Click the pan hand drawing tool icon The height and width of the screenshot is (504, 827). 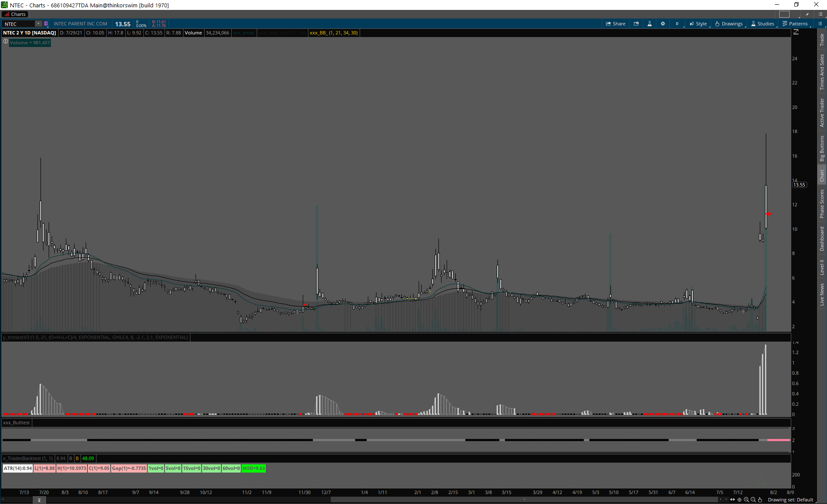coord(760,500)
